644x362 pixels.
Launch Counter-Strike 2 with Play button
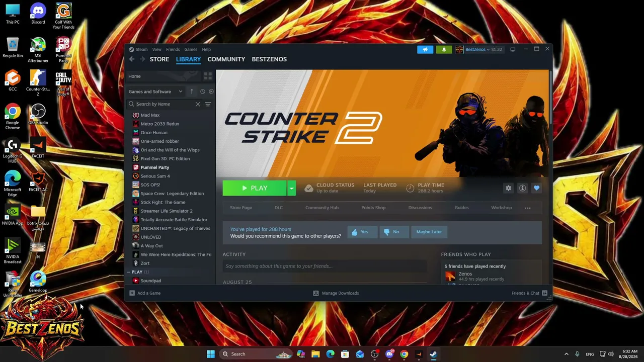pos(255,188)
